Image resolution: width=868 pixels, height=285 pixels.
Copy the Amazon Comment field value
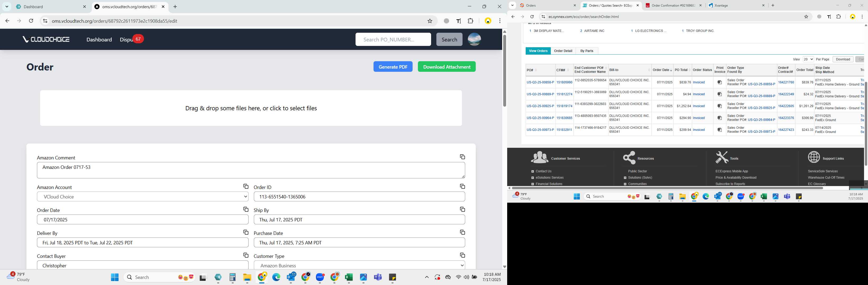[462, 157]
